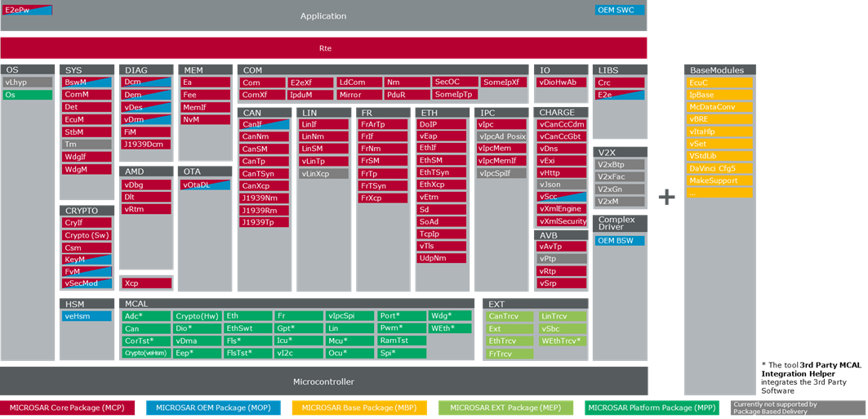Select the OEM SWC block
The width and height of the screenshot is (868, 419).
click(x=620, y=10)
